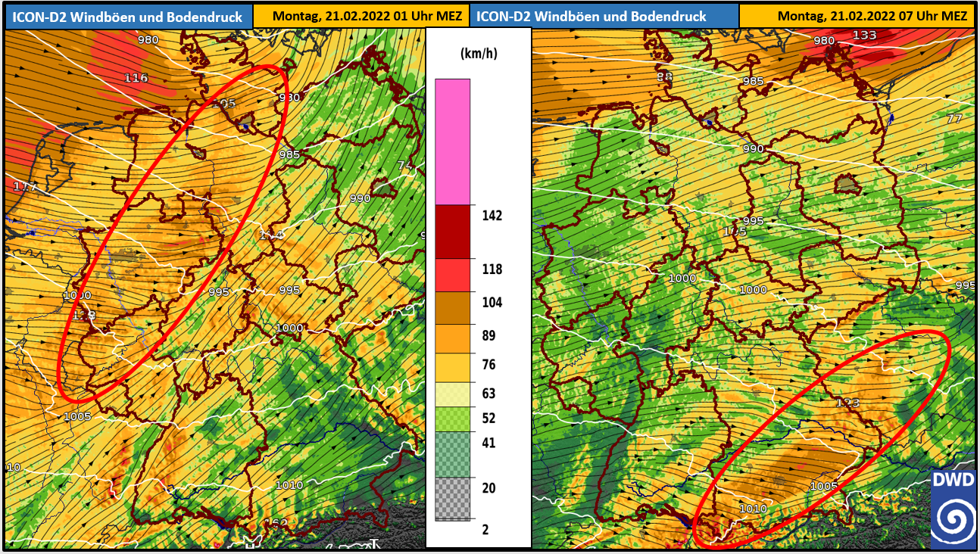
Task: Click the gust value 105 on left map
Action: pyautogui.click(x=224, y=104)
